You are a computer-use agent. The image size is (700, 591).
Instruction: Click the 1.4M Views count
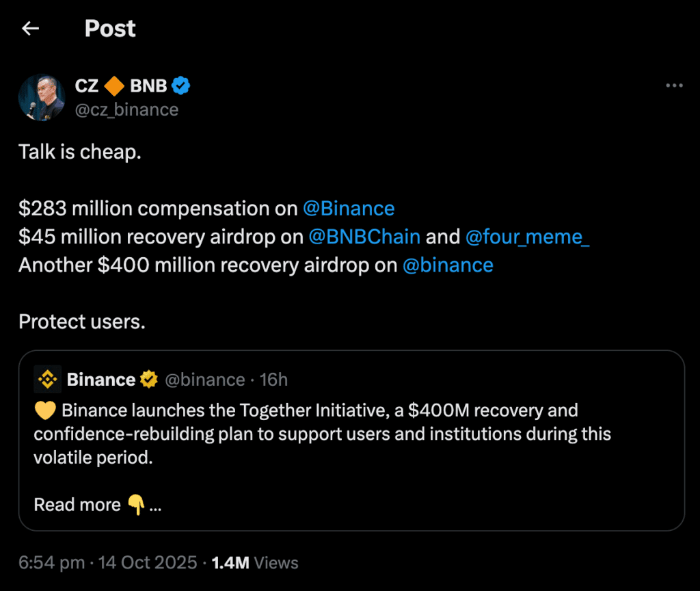tap(255, 563)
